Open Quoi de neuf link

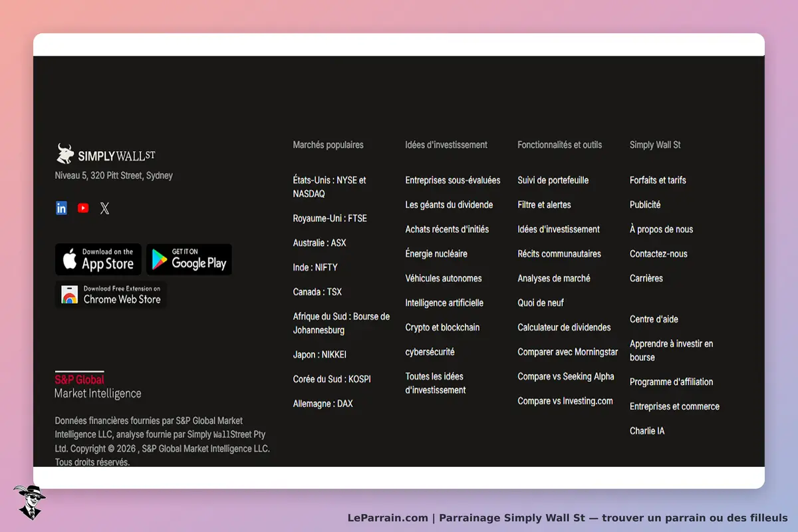coord(541,303)
